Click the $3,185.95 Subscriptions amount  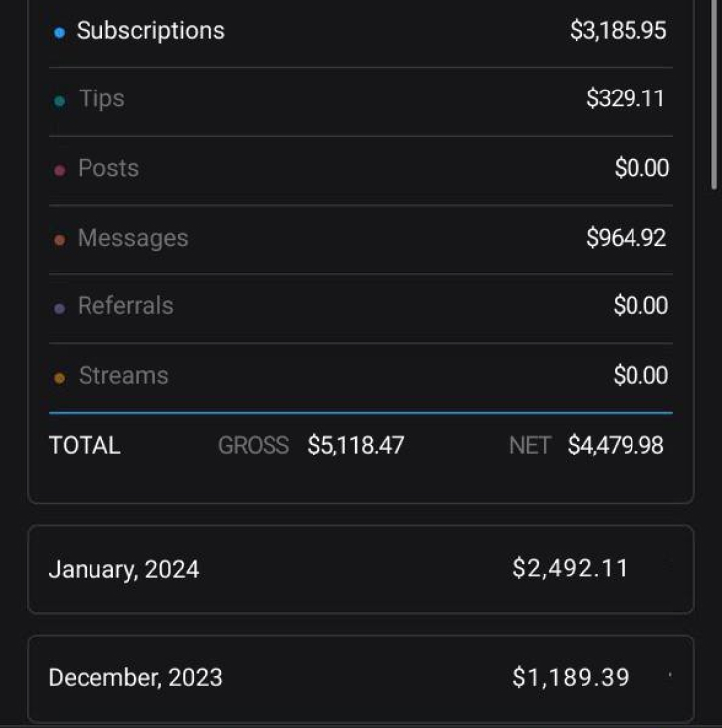click(x=618, y=31)
